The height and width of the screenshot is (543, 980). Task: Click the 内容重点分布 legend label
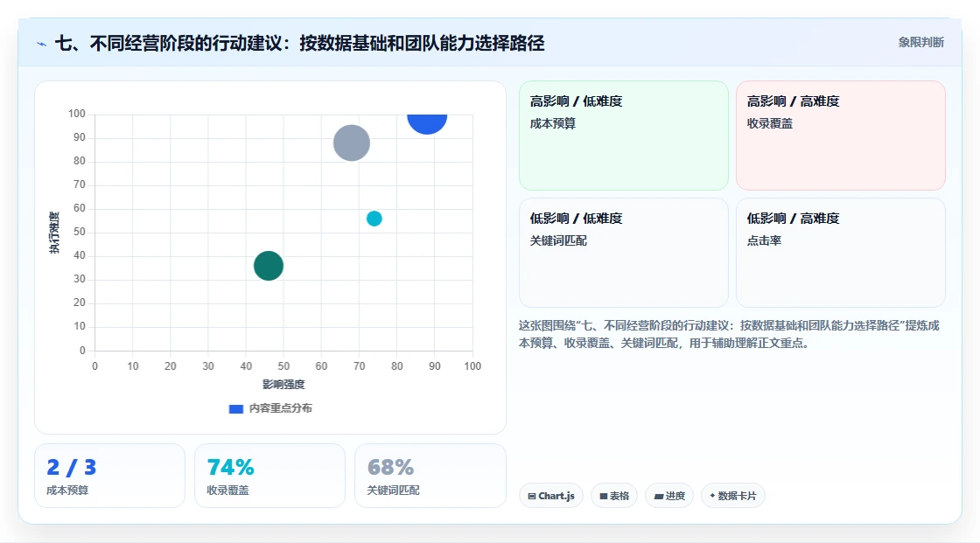[x=280, y=408]
